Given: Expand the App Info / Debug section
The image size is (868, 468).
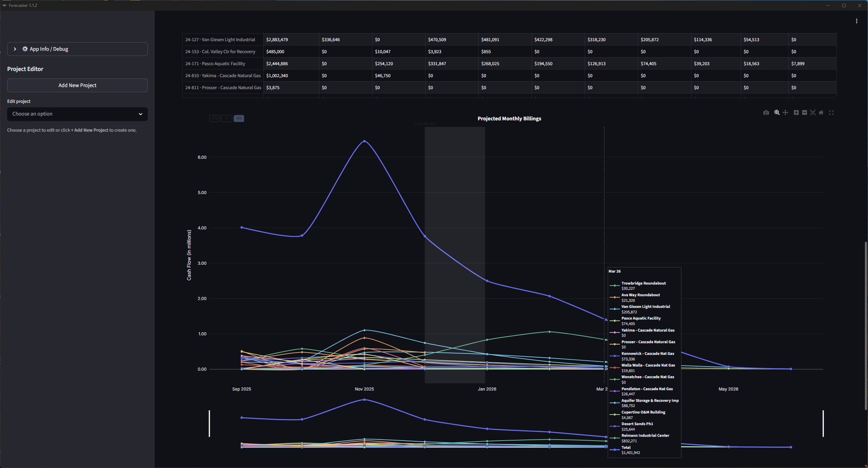Looking at the screenshot, I should [15, 49].
